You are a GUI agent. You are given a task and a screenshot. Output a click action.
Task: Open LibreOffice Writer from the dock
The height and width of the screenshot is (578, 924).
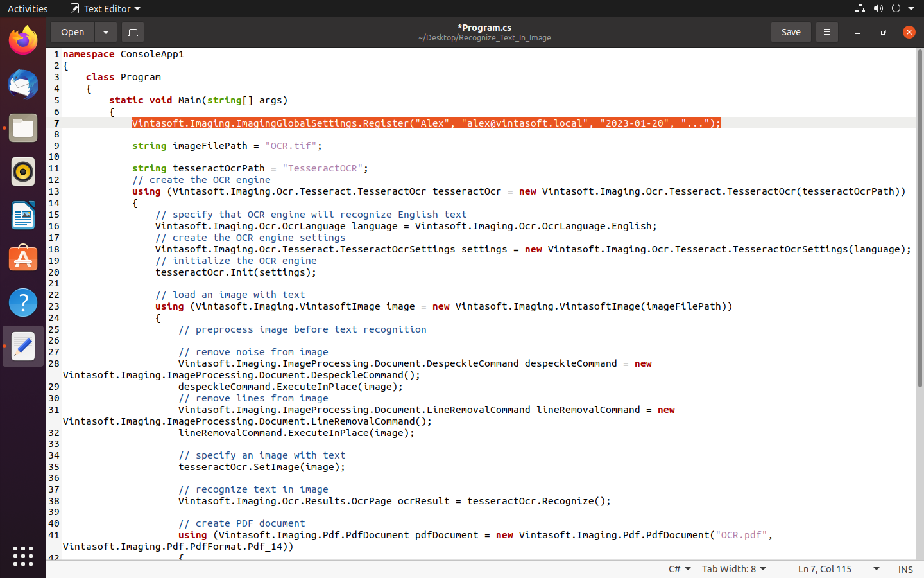(x=23, y=216)
